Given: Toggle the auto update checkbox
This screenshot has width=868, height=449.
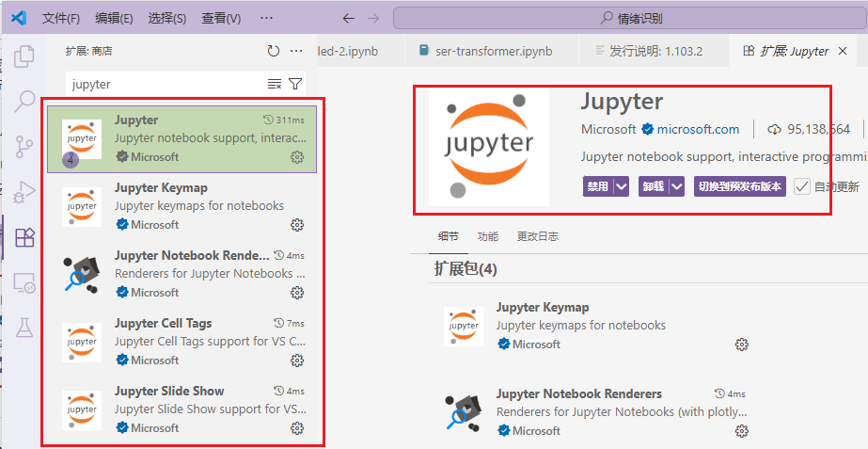Looking at the screenshot, I should (x=801, y=186).
